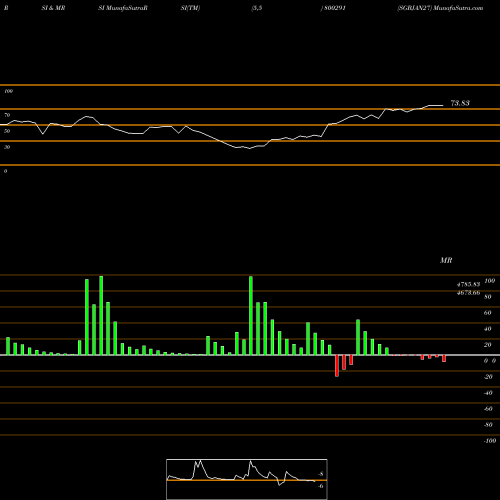Click the MR axis label -100
This screenshot has height=500, width=500.
point(490,441)
